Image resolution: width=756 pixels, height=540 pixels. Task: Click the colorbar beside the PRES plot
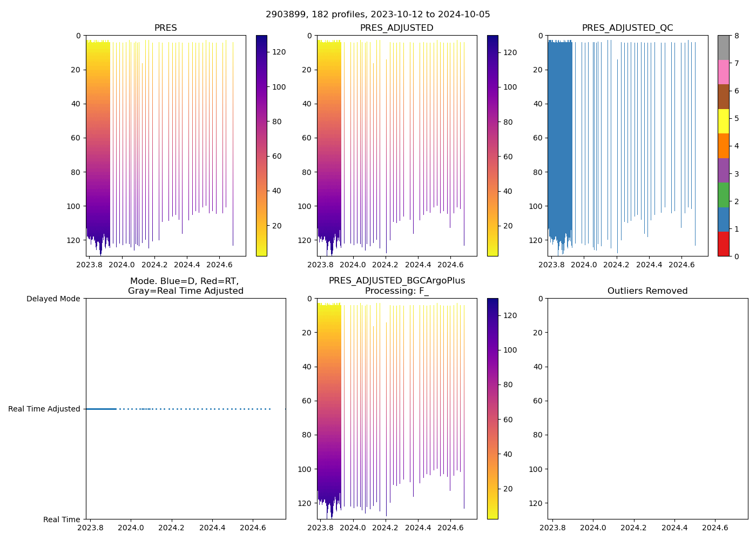(x=261, y=146)
